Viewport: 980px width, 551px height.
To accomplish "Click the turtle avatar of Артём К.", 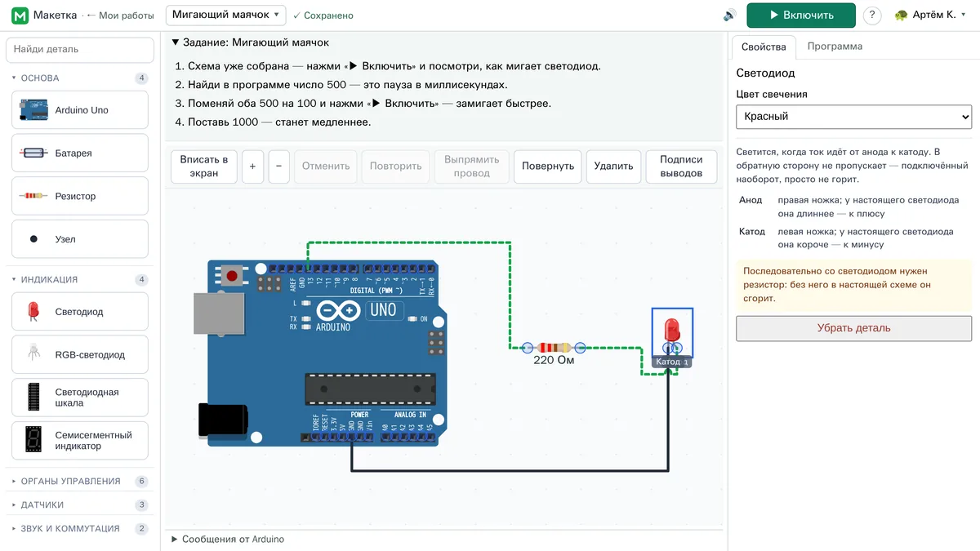I will pos(901,16).
